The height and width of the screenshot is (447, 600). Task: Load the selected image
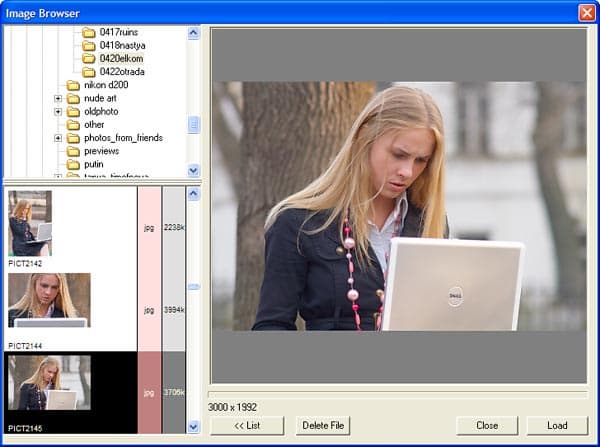557,426
